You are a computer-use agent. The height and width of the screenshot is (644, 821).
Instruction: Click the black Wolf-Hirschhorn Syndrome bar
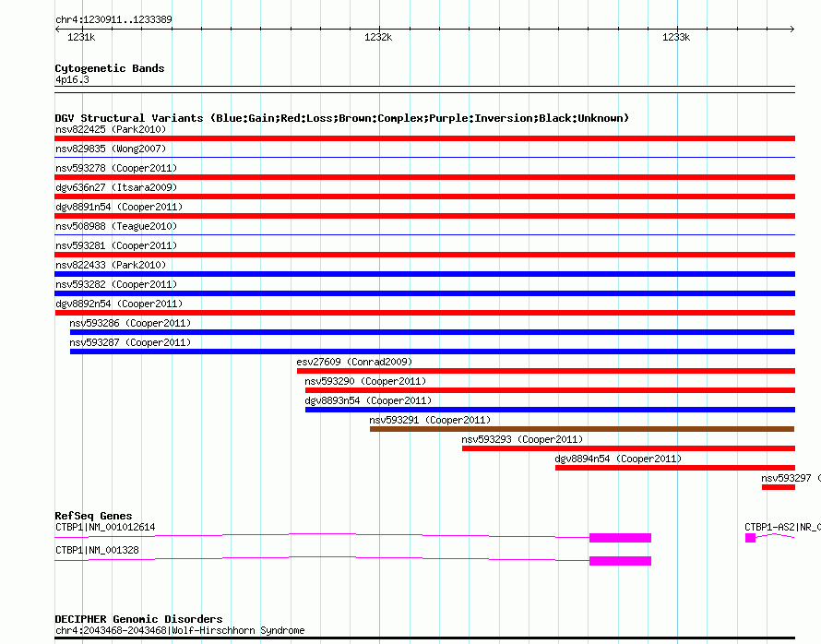click(x=424, y=638)
